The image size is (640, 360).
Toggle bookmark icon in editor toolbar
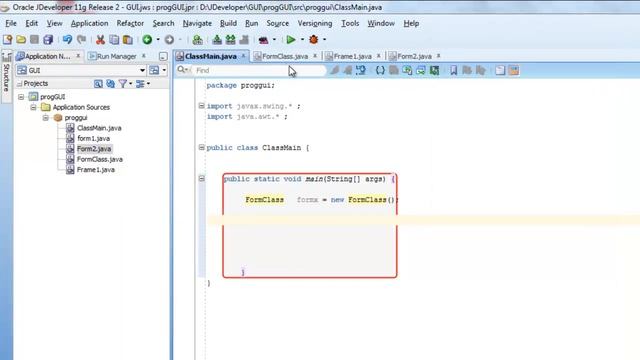pyautogui.click(x=453, y=70)
